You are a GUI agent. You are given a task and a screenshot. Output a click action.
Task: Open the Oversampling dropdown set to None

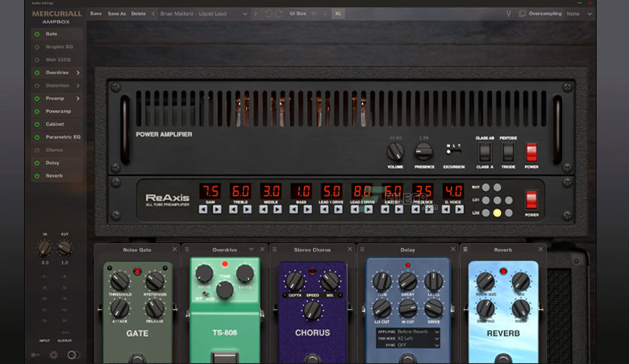tap(579, 14)
